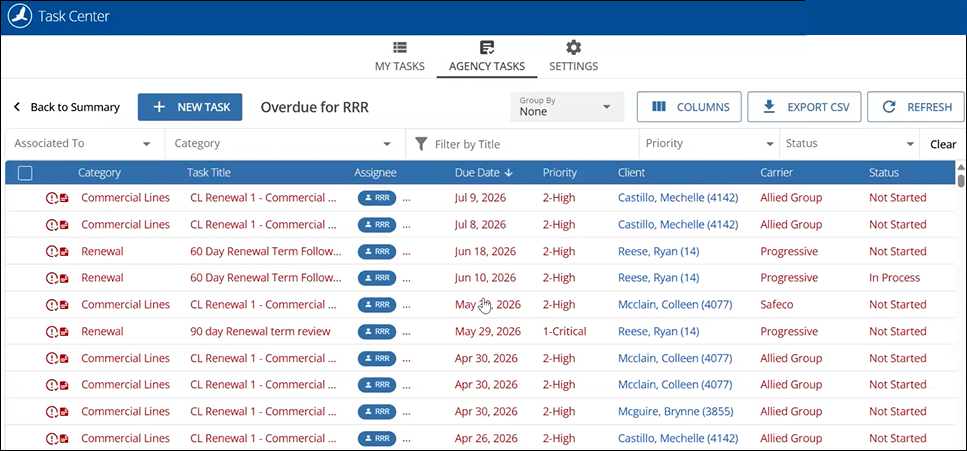Open the Status filter dropdown
This screenshot has width=967, height=451.
point(849,144)
